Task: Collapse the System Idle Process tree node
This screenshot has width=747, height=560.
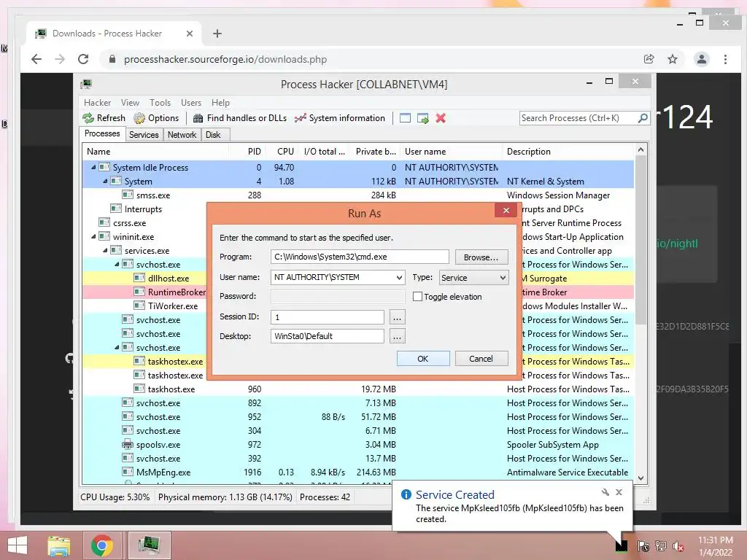Action: (93, 167)
